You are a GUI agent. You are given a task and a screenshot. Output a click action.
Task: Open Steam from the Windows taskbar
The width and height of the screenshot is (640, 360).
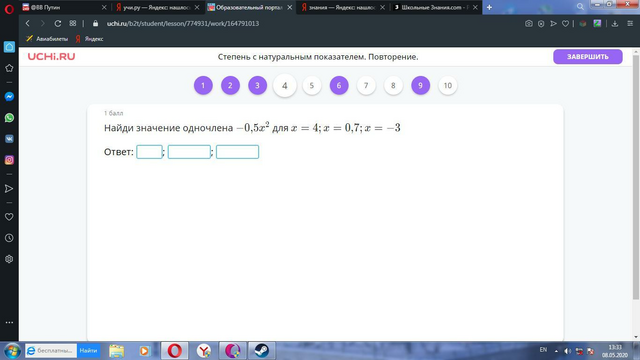pyautogui.click(x=262, y=351)
